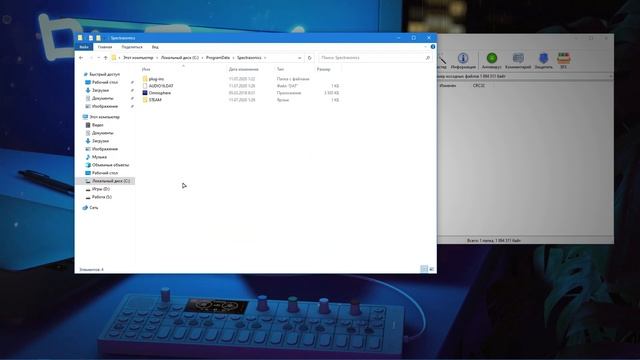This screenshot has height=360, width=640.
Task: Click the Information icon in WinRAR window
Action: coord(462,58)
